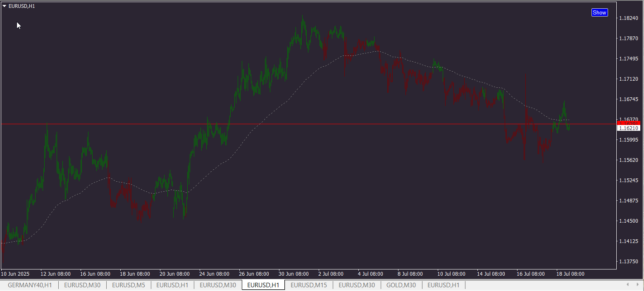Click the 1.17120 price scale label
644x291 pixels.
(629, 79)
